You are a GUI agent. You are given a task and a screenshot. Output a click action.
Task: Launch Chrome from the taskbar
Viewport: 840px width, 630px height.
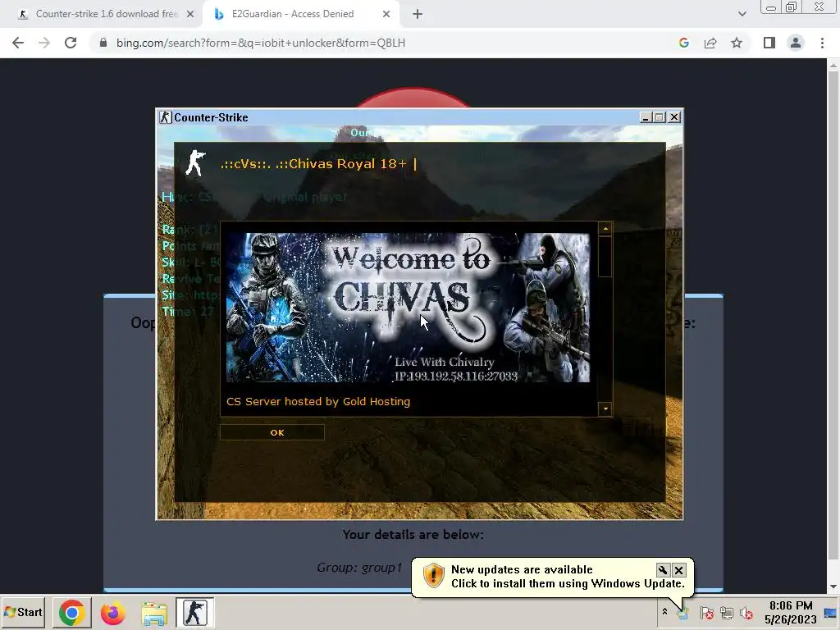point(72,612)
